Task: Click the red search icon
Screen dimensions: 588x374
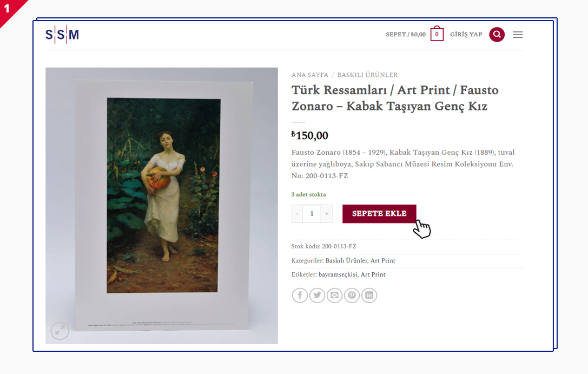Action: [x=497, y=35]
